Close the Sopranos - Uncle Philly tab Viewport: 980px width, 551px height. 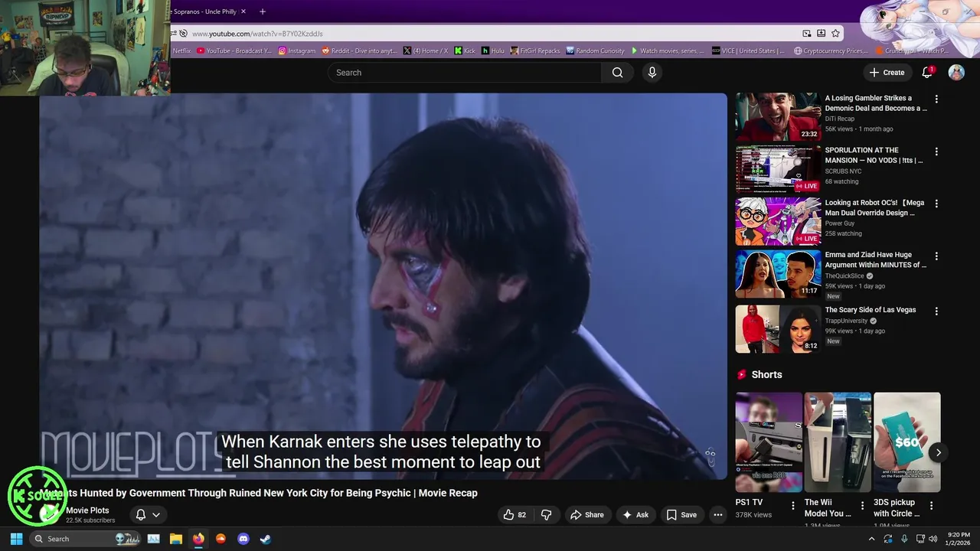coord(243,11)
